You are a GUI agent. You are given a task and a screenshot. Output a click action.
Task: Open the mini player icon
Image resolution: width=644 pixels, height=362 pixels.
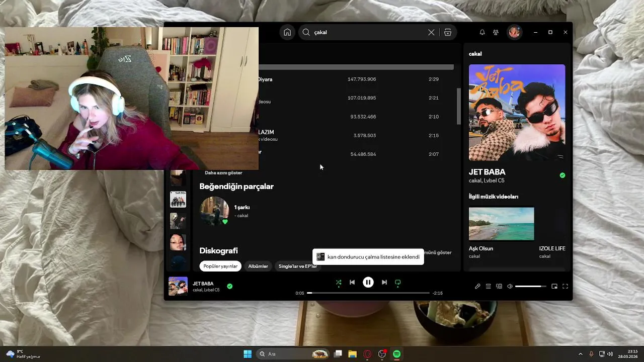(x=554, y=287)
